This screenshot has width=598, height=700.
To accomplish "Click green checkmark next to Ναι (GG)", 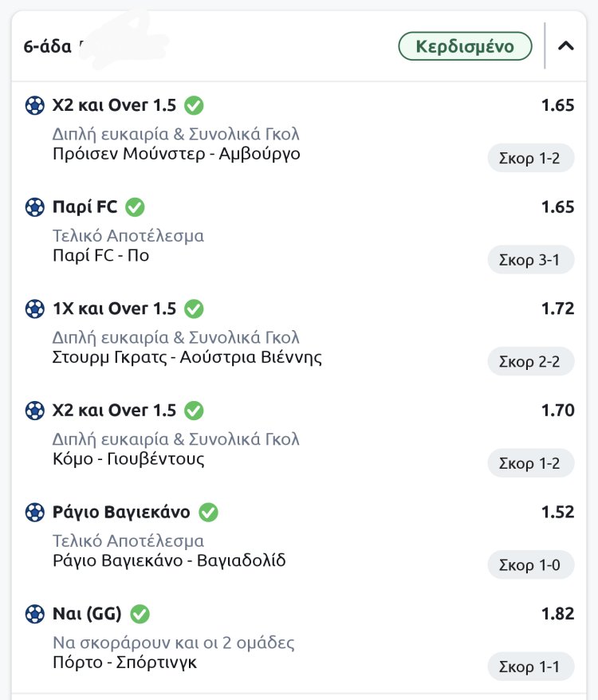I will pyautogui.click(x=140, y=614).
